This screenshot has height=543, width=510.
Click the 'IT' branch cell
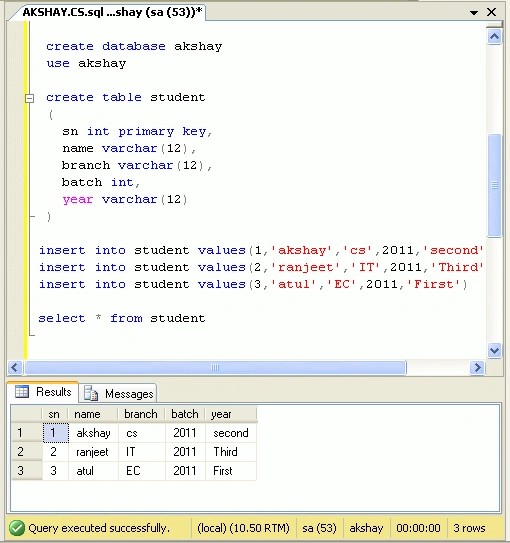tap(142, 452)
